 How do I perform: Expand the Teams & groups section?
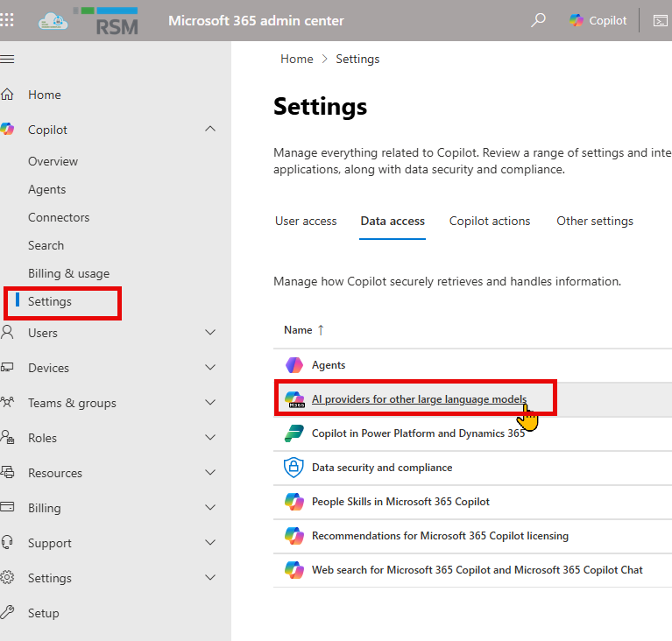(x=209, y=403)
